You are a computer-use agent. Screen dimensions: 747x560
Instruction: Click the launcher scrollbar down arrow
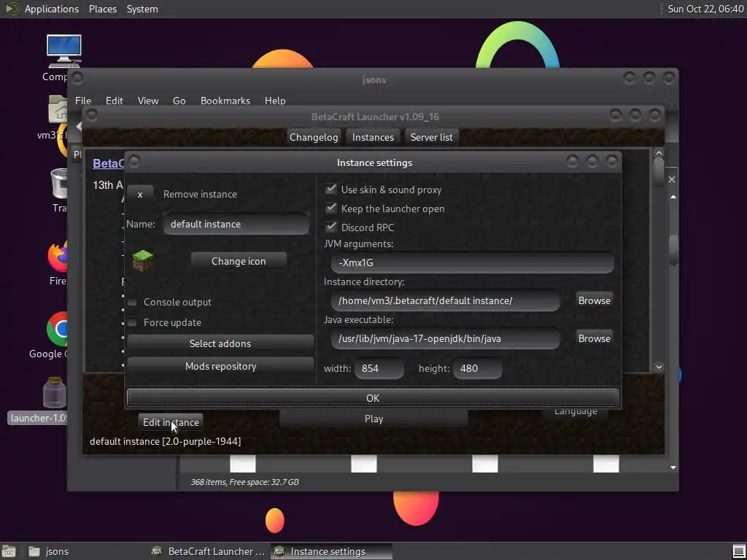(x=659, y=367)
